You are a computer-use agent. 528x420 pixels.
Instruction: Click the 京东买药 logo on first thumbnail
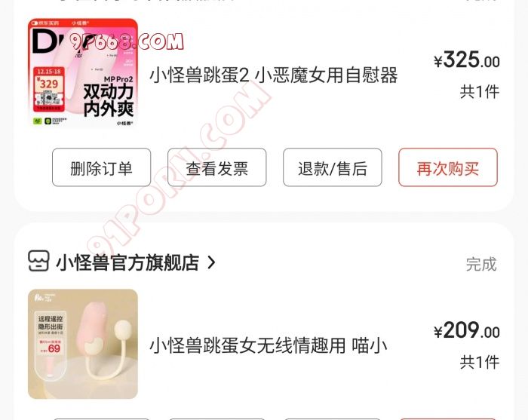(x=45, y=23)
